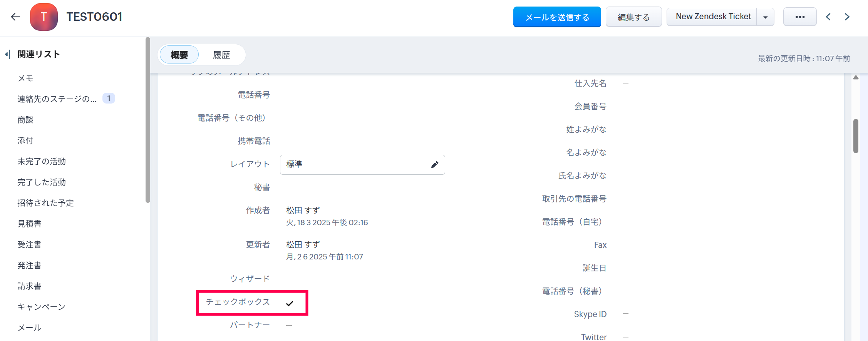Screen dimensions: 868x341
Task: Go to previous record with left chevron
Action: [828, 17]
